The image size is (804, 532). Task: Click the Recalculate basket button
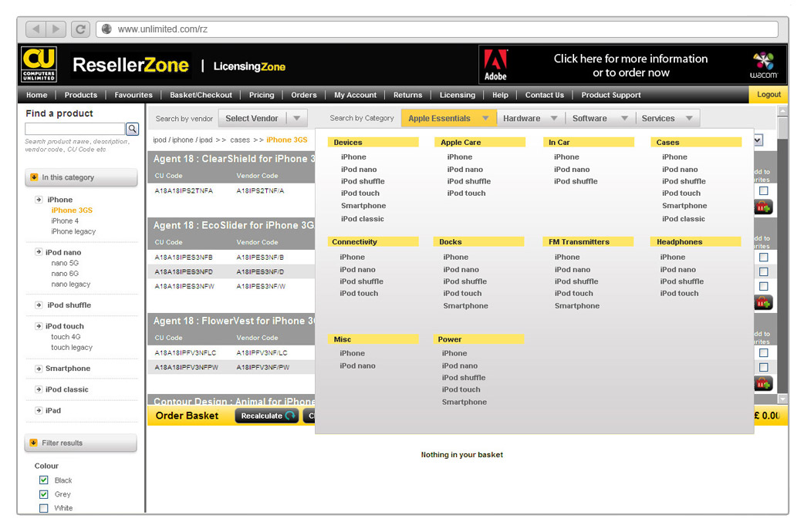pyautogui.click(x=268, y=416)
